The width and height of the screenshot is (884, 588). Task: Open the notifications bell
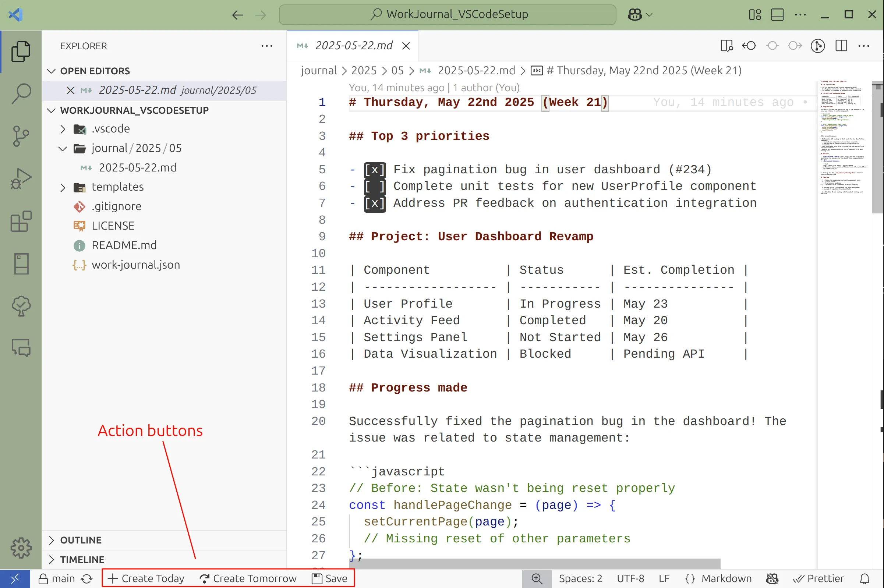click(x=865, y=579)
